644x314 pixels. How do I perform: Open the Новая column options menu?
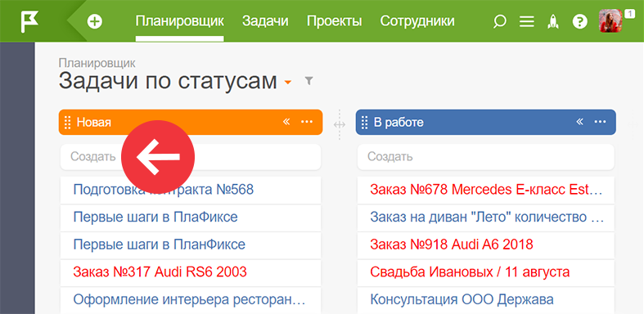point(307,122)
